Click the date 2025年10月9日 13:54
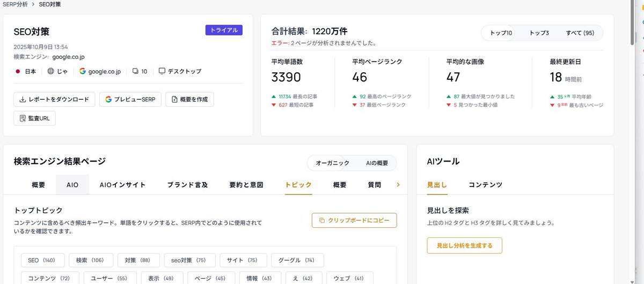Screen dimensions: 644x284 pyautogui.click(x=41, y=47)
